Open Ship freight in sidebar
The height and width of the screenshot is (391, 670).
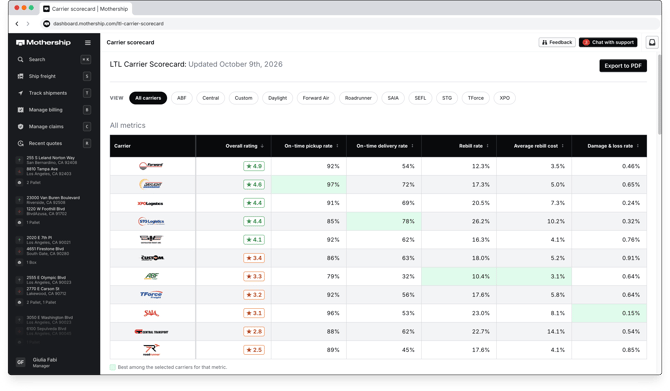coord(53,76)
